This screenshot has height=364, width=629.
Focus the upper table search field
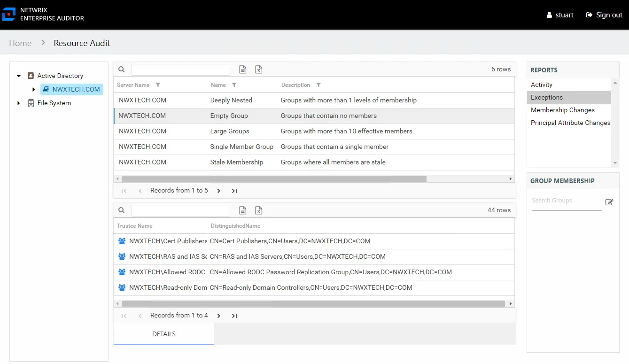click(x=181, y=70)
